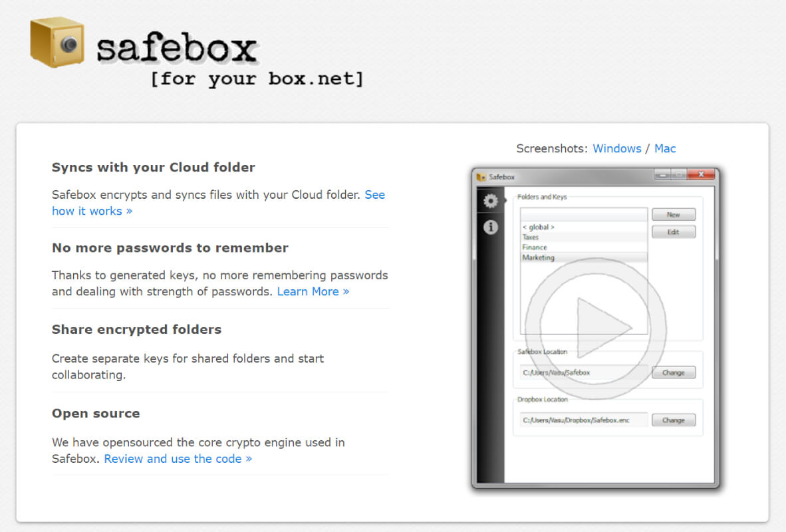This screenshot has width=786, height=532.
Task: Select the Taxes folder entry
Action: coord(584,237)
